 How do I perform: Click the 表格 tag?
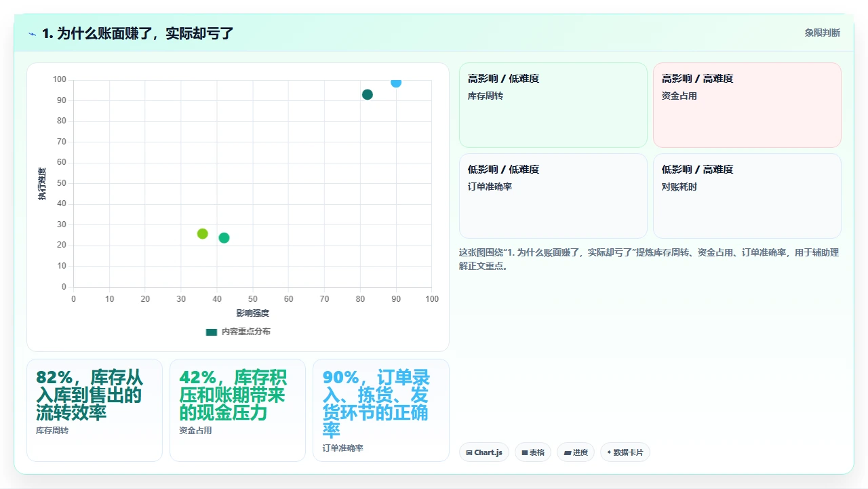point(533,452)
